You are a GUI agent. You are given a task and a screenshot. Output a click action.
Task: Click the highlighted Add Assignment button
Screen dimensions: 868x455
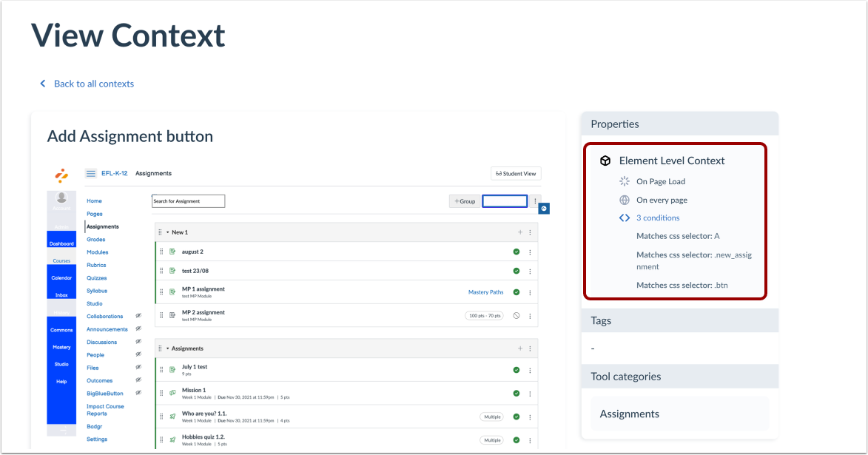505,201
